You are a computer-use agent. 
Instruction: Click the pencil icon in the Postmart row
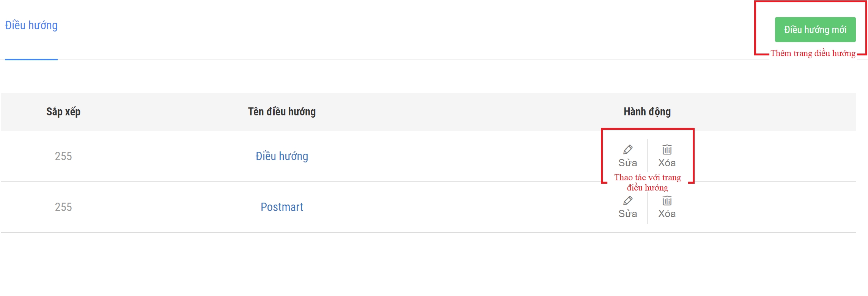coord(628,200)
